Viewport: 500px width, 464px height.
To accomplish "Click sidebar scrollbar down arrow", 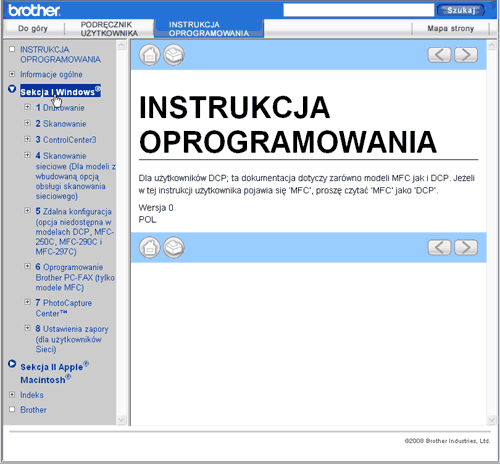I will click(121, 420).
